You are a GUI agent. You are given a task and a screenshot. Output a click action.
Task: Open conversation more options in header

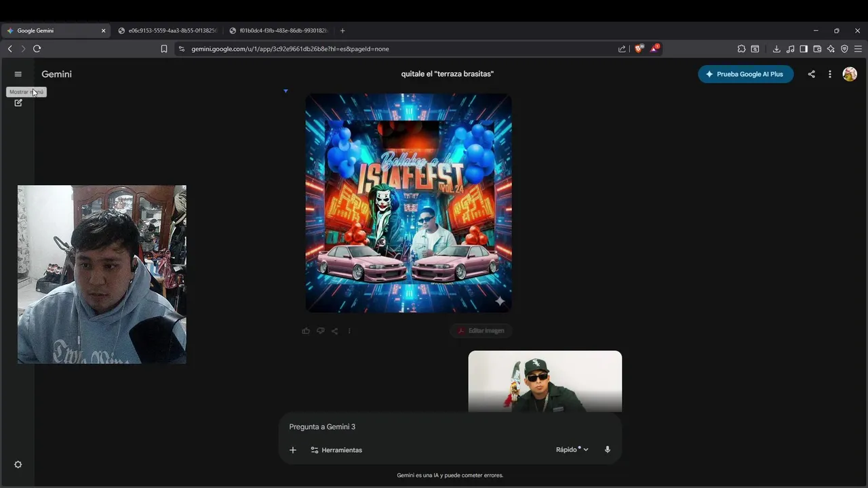830,75
